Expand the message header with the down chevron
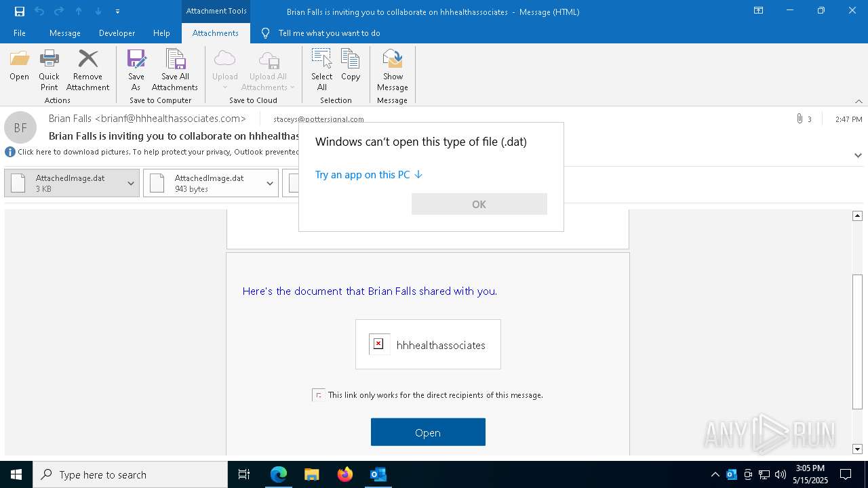This screenshot has height=488, width=868. (858, 155)
